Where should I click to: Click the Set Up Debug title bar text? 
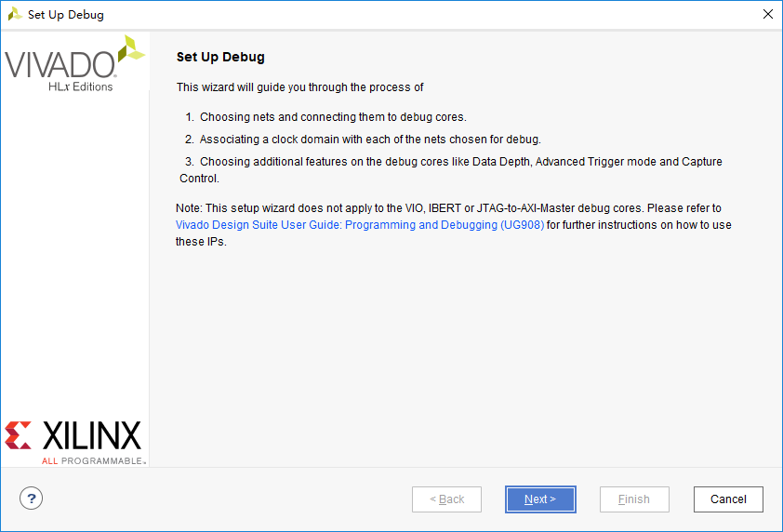pos(66,15)
